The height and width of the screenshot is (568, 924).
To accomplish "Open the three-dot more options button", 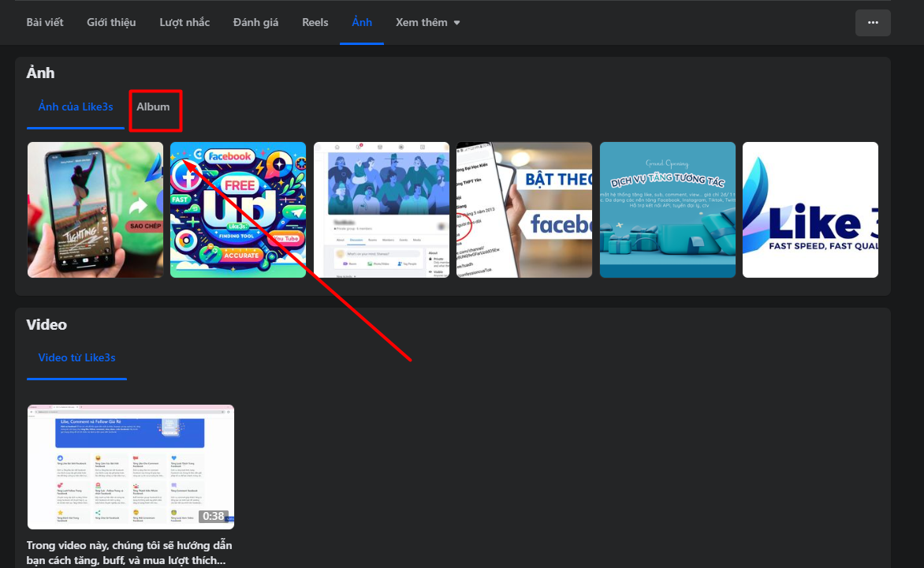I will pyautogui.click(x=873, y=22).
